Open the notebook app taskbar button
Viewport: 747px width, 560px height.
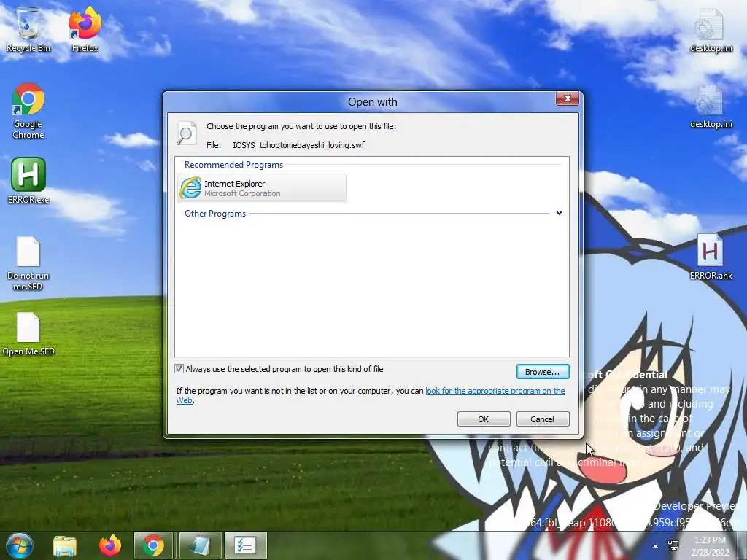click(x=200, y=545)
